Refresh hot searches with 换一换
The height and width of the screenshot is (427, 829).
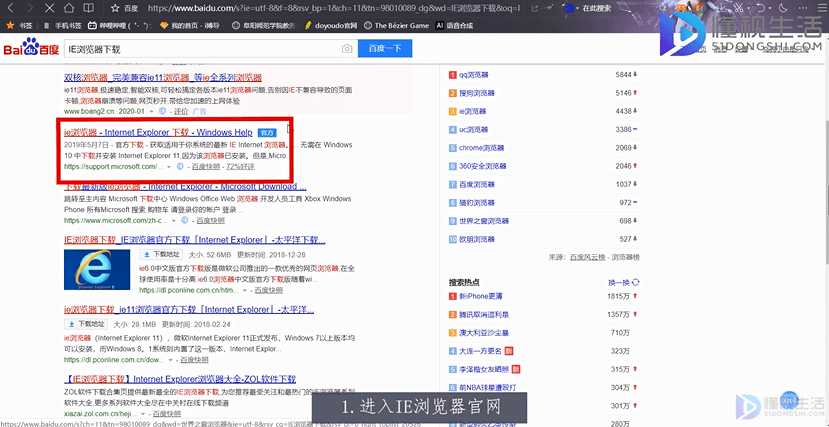[x=624, y=283]
